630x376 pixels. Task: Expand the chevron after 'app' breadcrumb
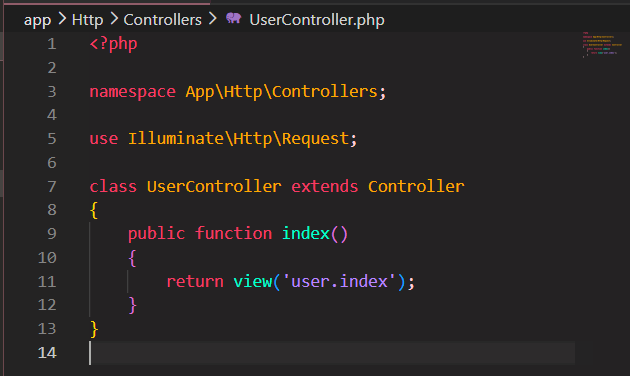tap(62, 18)
